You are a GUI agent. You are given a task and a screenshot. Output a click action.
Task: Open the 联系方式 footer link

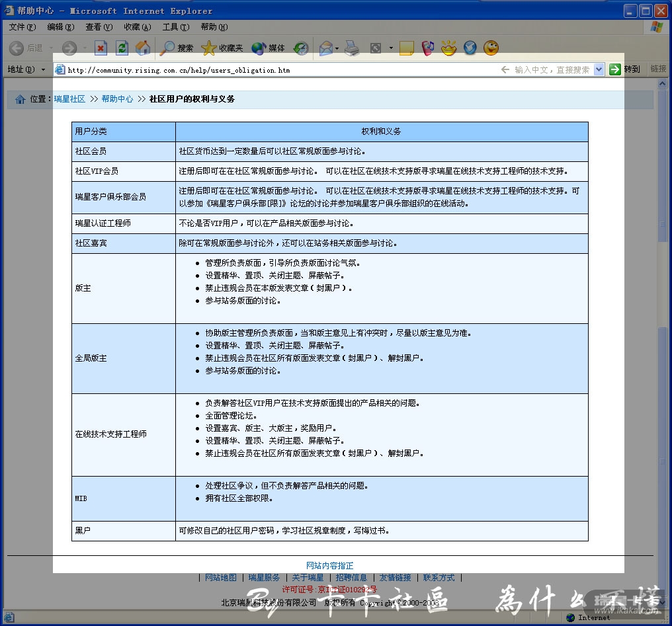pyautogui.click(x=439, y=578)
